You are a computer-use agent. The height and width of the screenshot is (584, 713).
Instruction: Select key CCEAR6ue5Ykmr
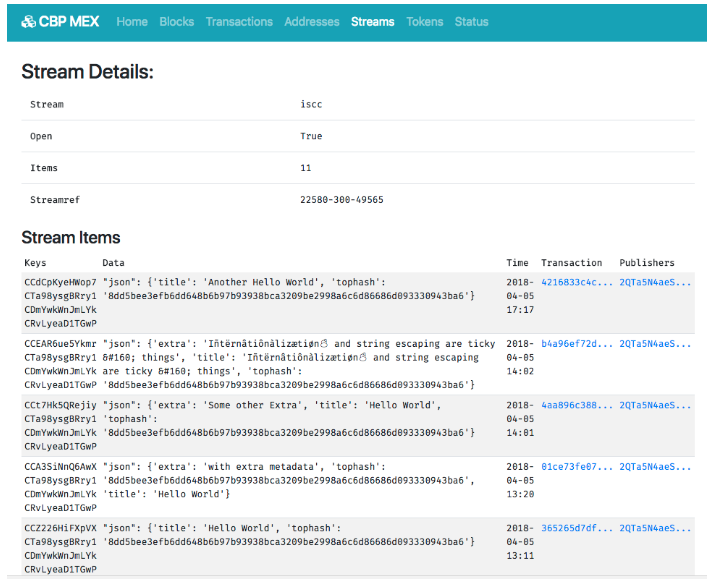60,344
